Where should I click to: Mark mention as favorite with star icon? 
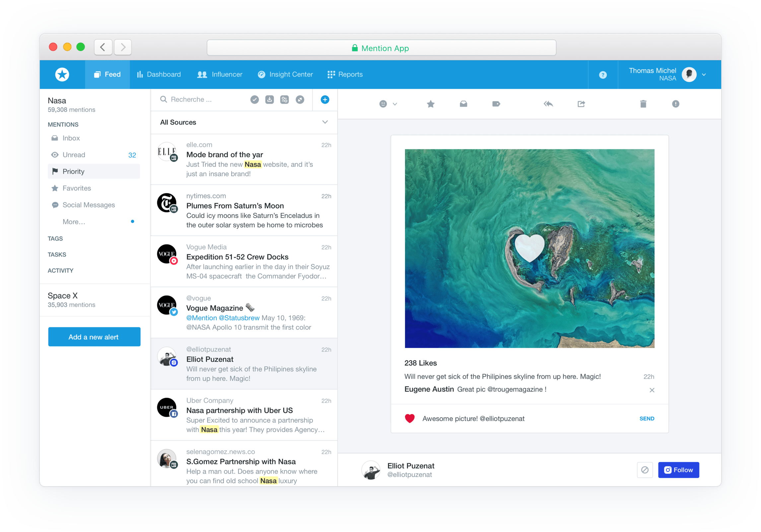(431, 104)
